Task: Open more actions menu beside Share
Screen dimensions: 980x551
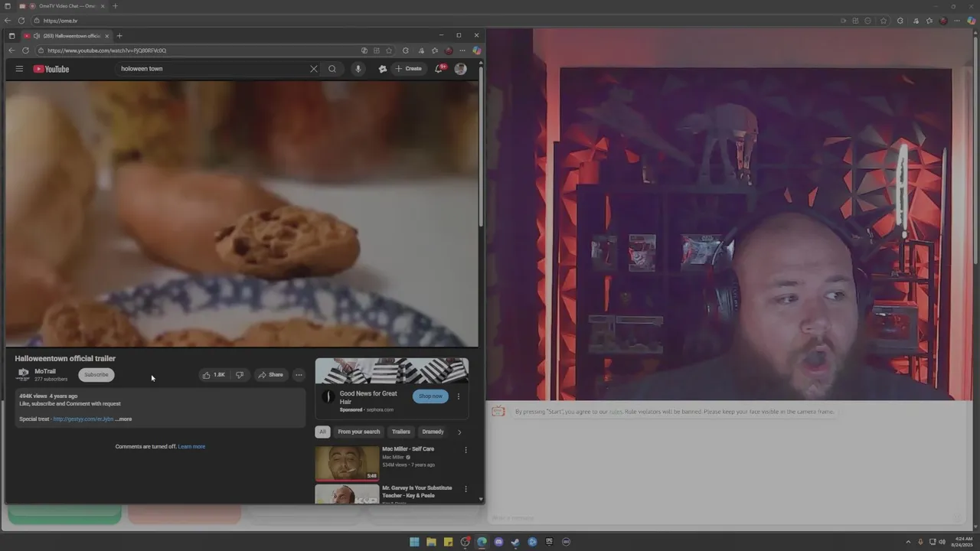Action: coord(299,375)
